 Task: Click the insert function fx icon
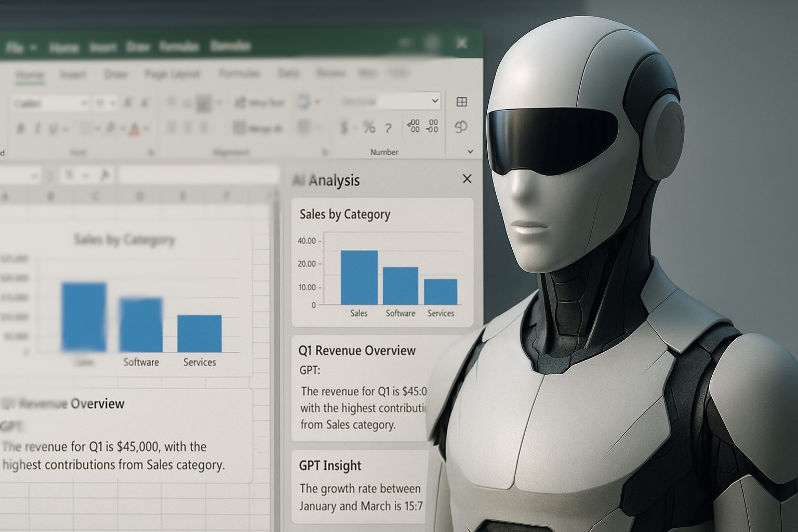pyautogui.click(x=104, y=176)
